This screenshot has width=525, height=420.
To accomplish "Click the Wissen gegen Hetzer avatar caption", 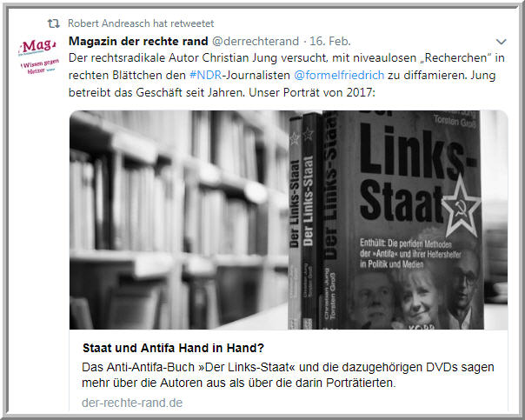I will click(40, 67).
